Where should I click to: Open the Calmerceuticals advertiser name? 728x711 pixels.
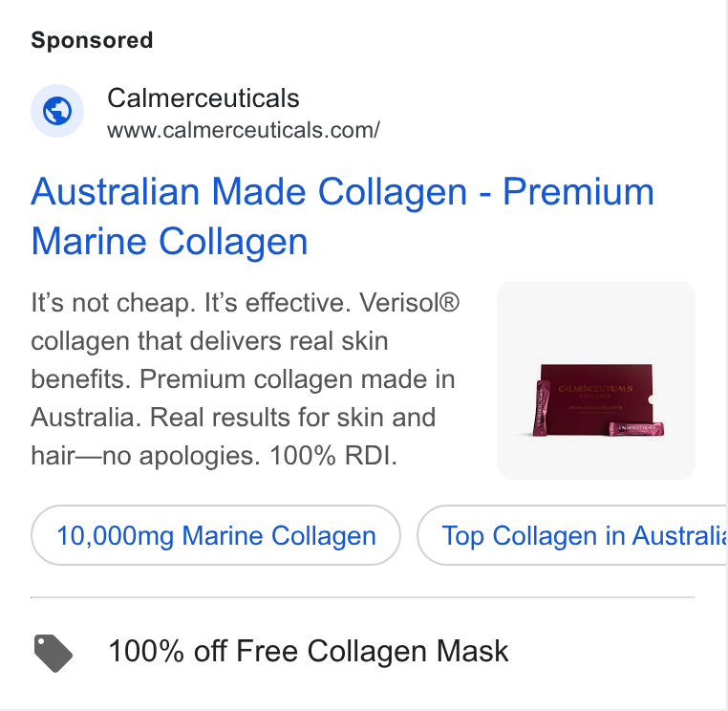point(203,98)
